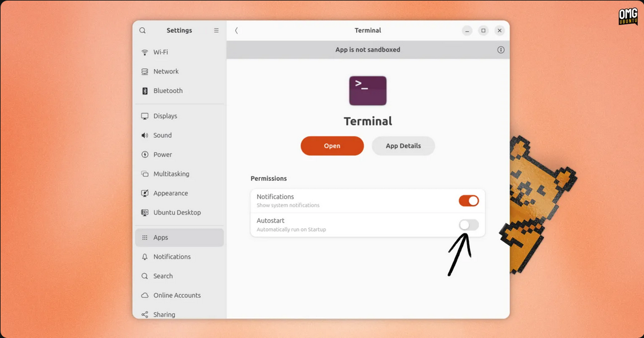This screenshot has height=338, width=644.
Task: Click the Bluetooth sidebar icon
Action: point(145,91)
